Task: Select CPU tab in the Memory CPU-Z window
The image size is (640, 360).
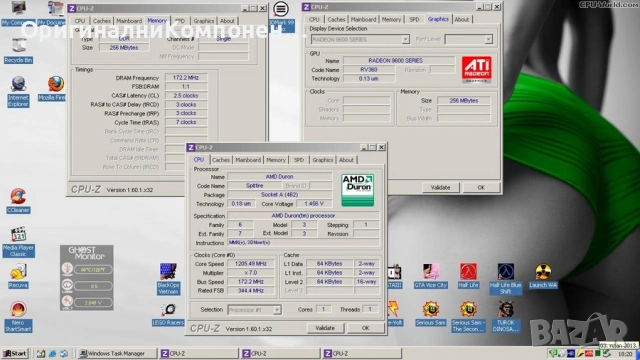Action: [80, 21]
